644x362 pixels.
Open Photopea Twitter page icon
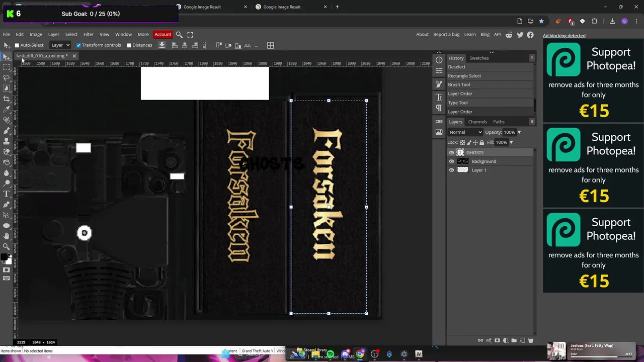click(x=520, y=35)
